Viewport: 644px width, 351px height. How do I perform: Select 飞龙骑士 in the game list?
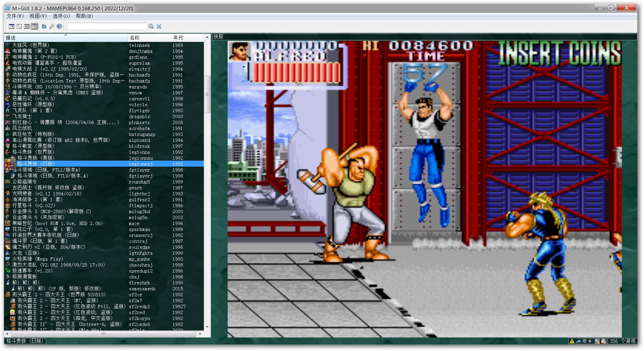pyautogui.click(x=104, y=116)
